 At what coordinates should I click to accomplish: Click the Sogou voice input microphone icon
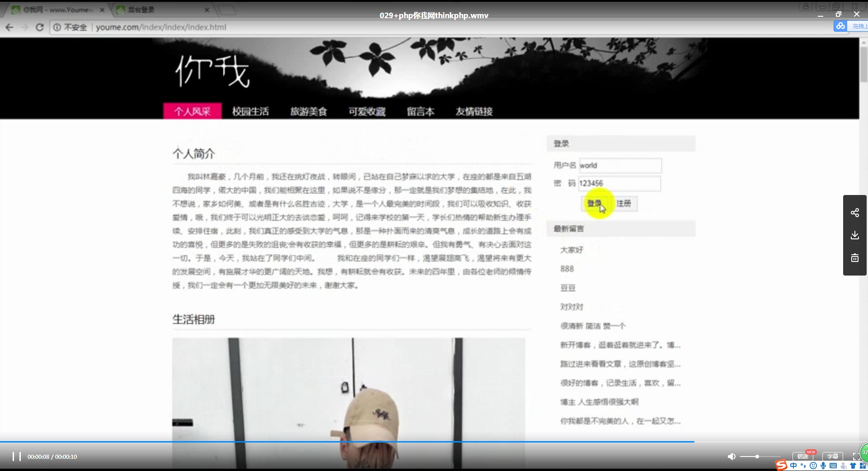[823, 466]
